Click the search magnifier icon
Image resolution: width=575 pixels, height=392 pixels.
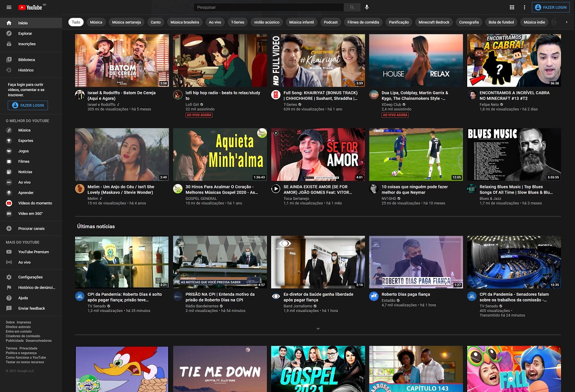point(351,7)
